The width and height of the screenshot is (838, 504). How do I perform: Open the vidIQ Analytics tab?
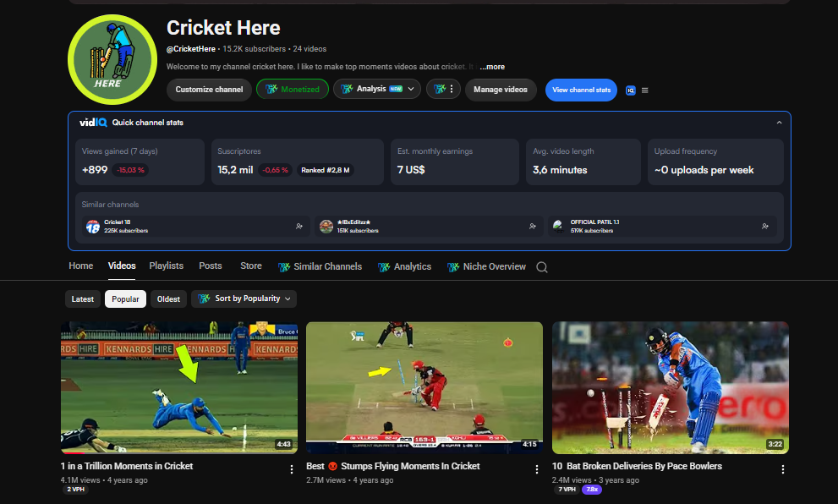(x=404, y=266)
